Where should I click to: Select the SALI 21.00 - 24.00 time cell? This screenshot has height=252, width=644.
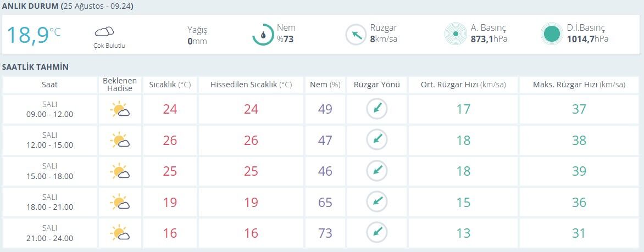click(x=49, y=233)
